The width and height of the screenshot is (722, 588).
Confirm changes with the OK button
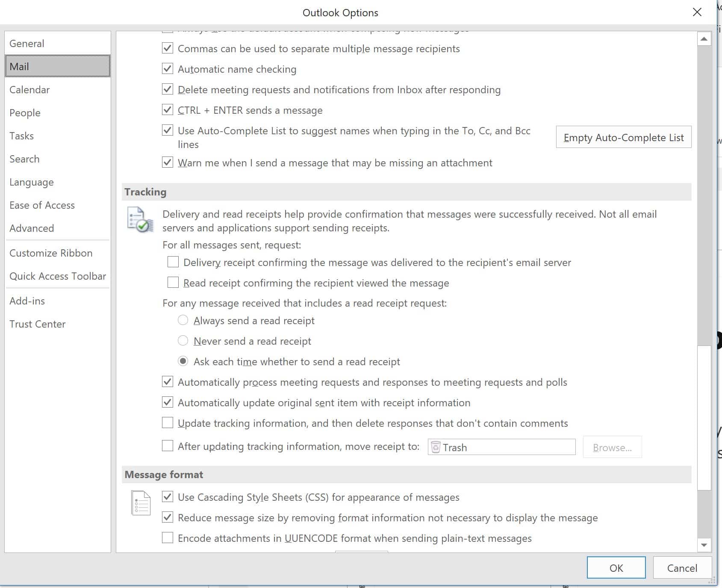(616, 568)
